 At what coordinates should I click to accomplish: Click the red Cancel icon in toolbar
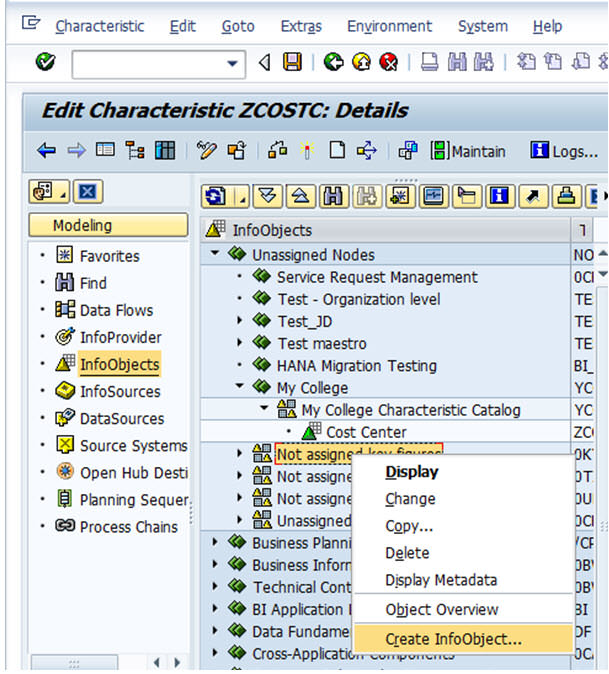389,63
